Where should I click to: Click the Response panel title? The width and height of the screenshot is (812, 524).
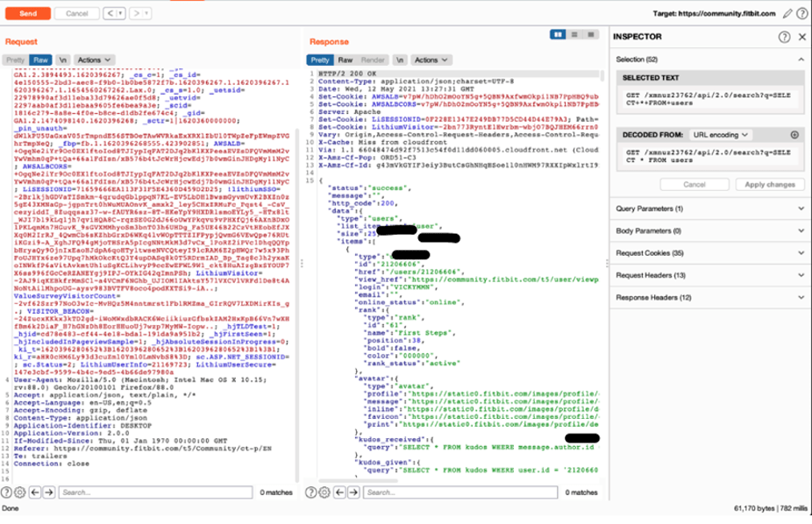[329, 41]
